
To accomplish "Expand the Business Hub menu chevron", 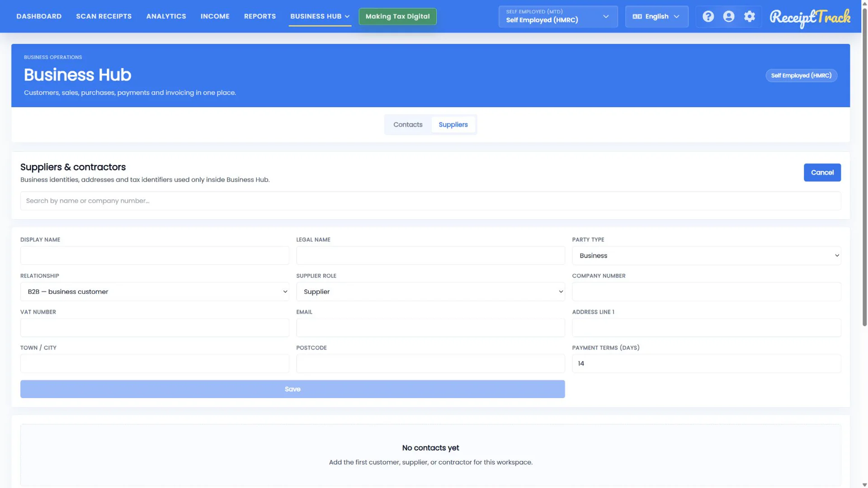I will pos(347,17).
